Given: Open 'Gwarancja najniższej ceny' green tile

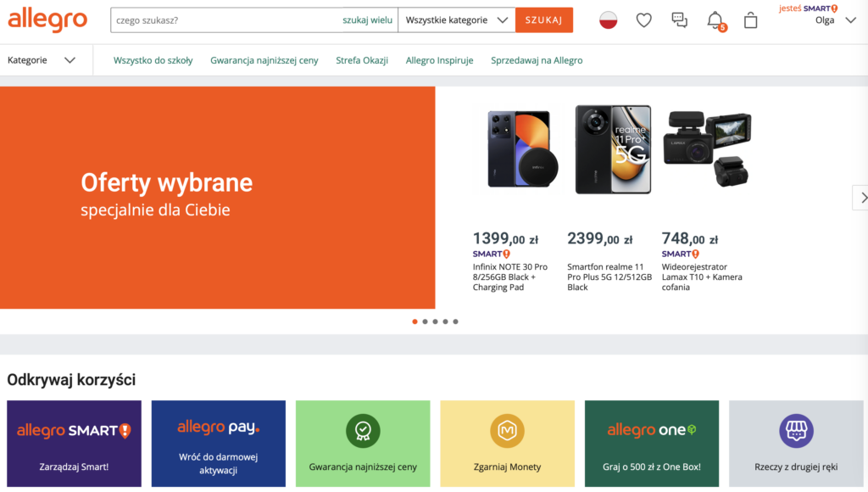Looking at the screenshot, I should tap(363, 444).
